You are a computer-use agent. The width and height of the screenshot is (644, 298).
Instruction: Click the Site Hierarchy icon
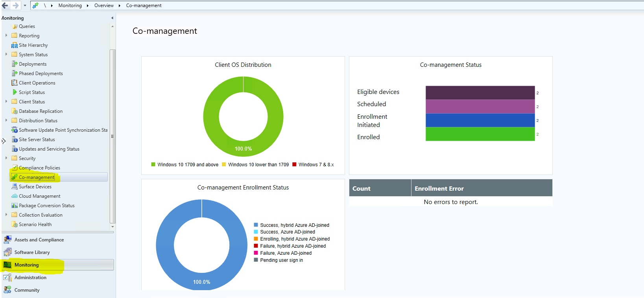(x=15, y=45)
